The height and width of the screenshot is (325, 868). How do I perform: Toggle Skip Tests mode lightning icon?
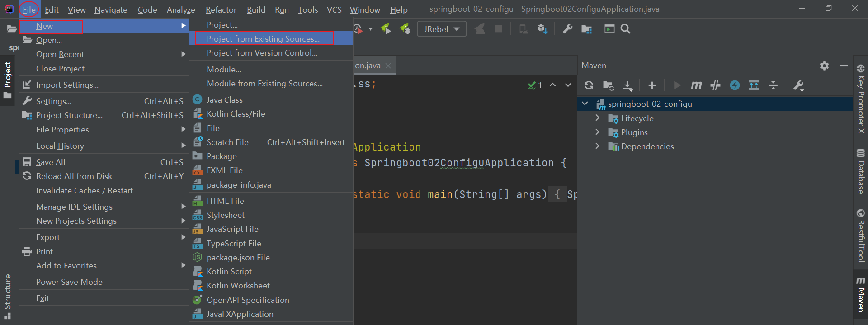click(x=735, y=85)
